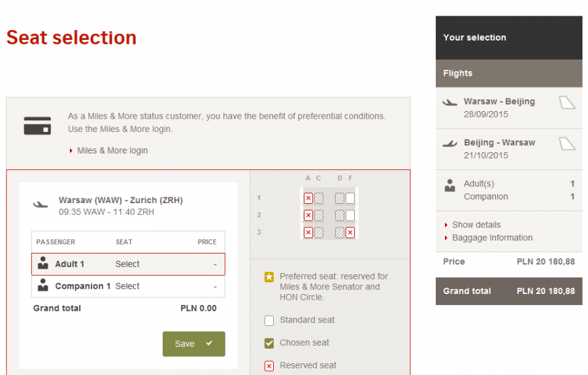Select standard seat 2F on seat map

pyautogui.click(x=350, y=215)
